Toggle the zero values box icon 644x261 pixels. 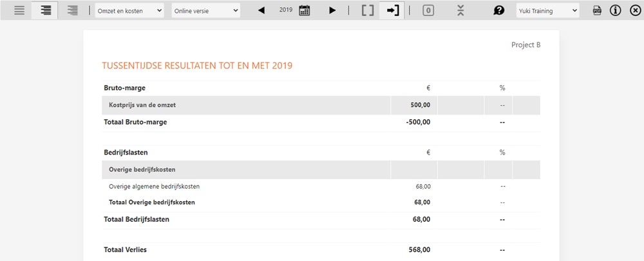pyautogui.click(x=429, y=10)
